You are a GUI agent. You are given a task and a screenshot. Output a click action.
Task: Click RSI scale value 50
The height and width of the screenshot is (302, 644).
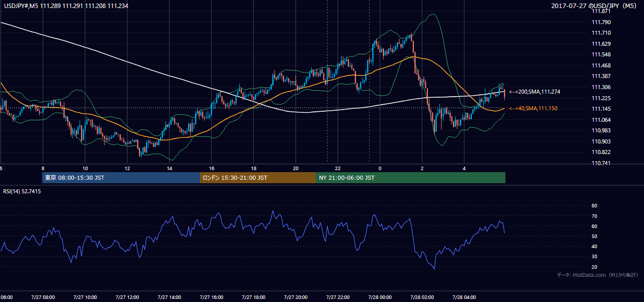(x=594, y=236)
